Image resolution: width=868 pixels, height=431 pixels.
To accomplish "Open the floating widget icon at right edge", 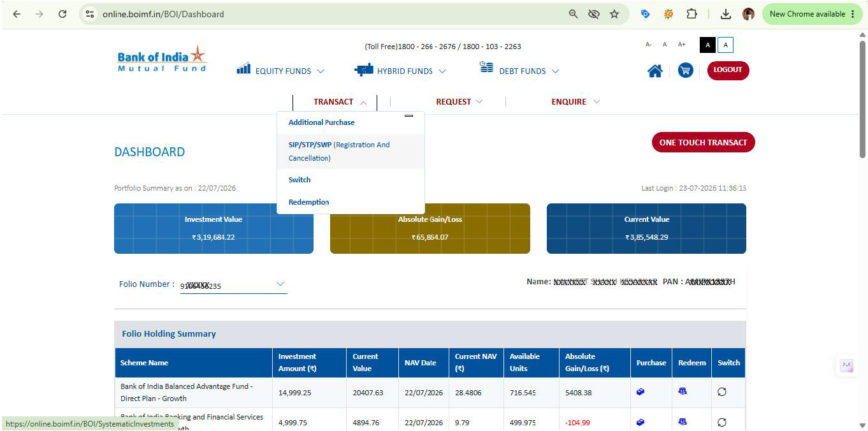I will click(x=846, y=365).
